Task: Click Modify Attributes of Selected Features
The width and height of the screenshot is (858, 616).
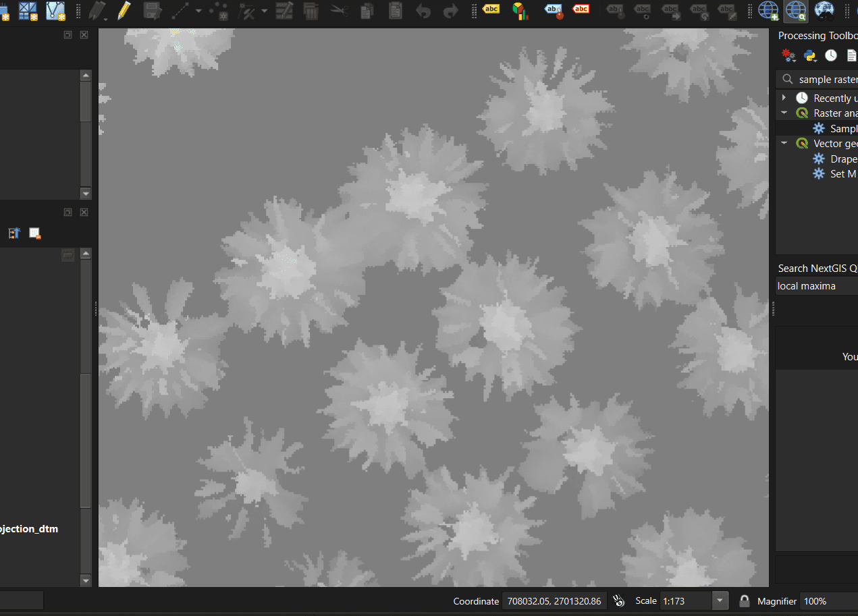Action: click(284, 9)
